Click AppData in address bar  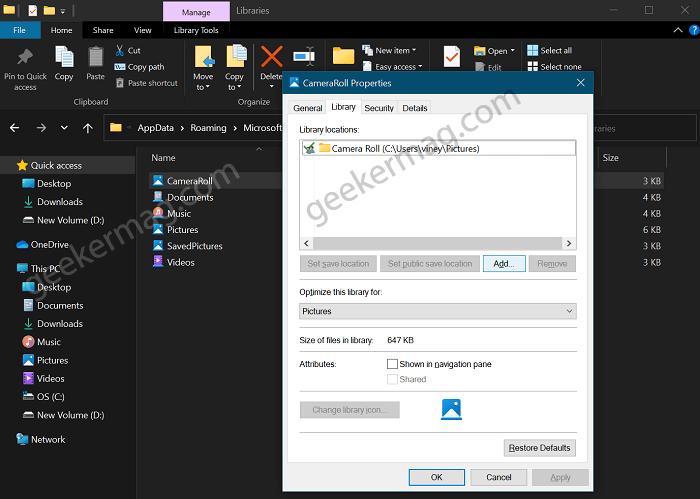point(155,128)
